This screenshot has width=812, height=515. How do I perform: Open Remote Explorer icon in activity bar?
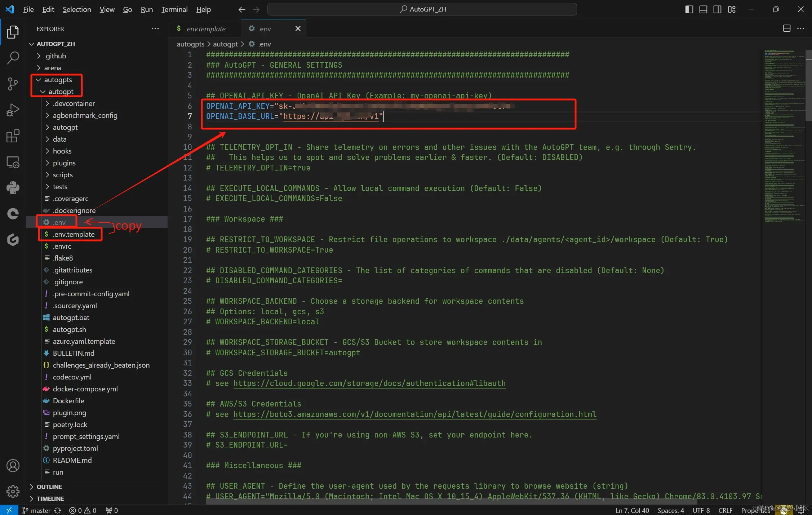point(13,162)
